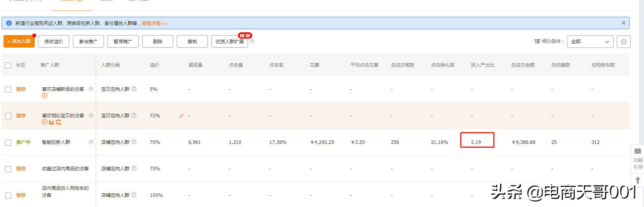This screenshot has width=644, height=207.
Task: Click the 平均点击花费 column header
Action: [364, 65]
